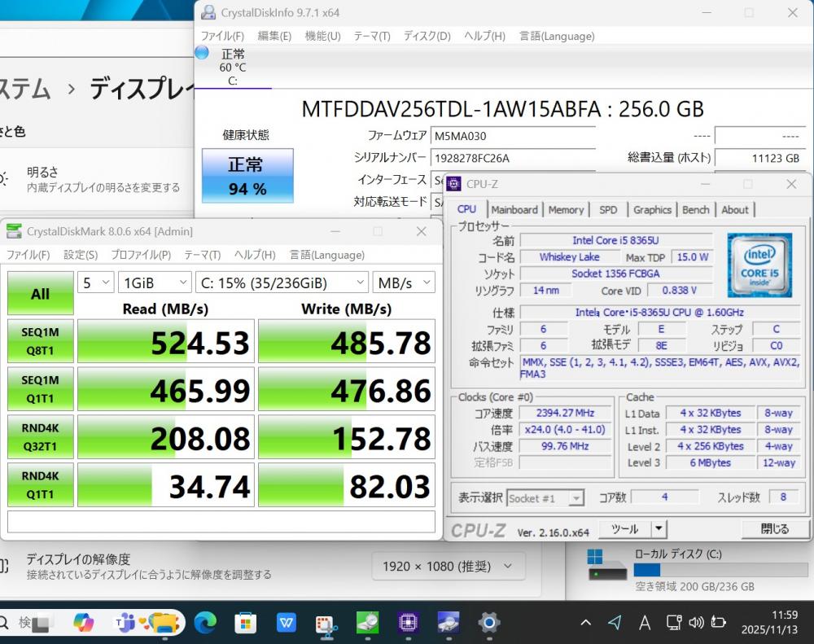Switch to CPU-Z via its taskbar icon
This screenshot has width=814, height=644.
click(x=408, y=623)
